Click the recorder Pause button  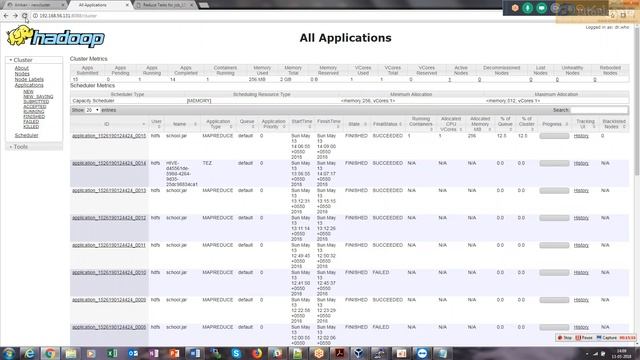coord(584,338)
